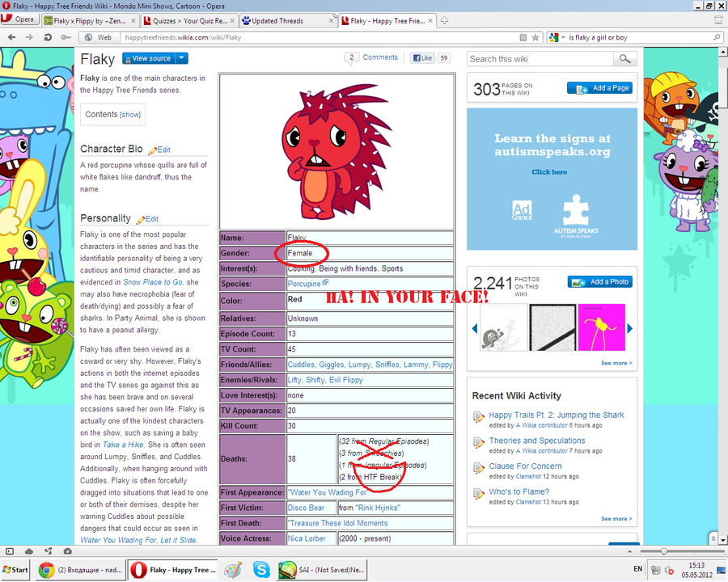Show next photos with right arrow

(x=629, y=329)
